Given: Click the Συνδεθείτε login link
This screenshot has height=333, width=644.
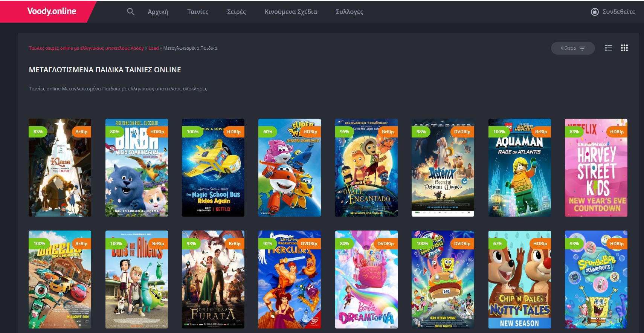Looking at the screenshot, I should pyautogui.click(x=619, y=12).
